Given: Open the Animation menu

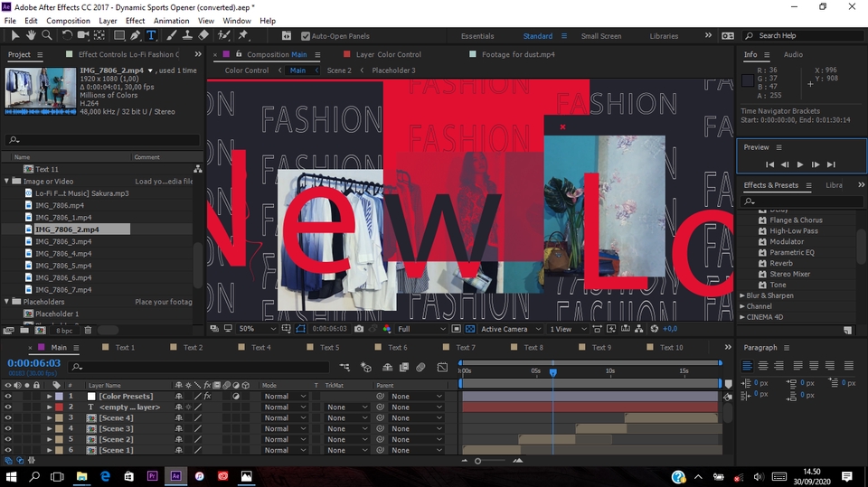Looking at the screenshot, I should point(171,21).
